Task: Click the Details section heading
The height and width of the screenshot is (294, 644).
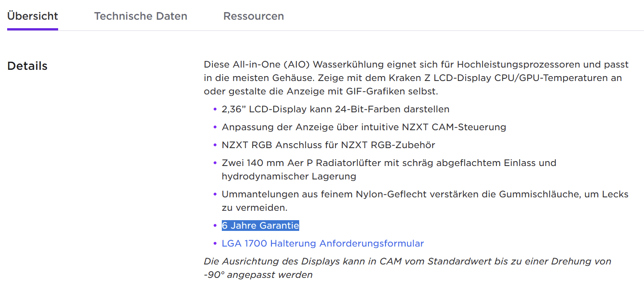Action: (x=27, y=66)
